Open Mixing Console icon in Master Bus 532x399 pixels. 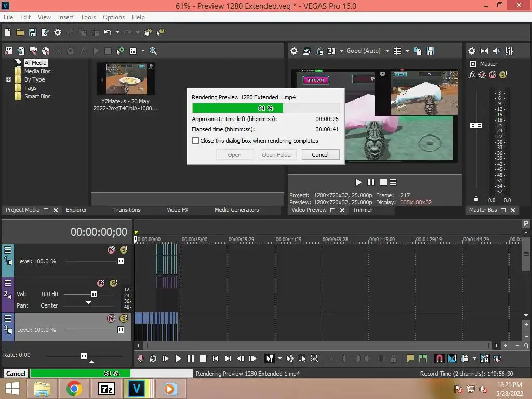(x=509, y=51)
